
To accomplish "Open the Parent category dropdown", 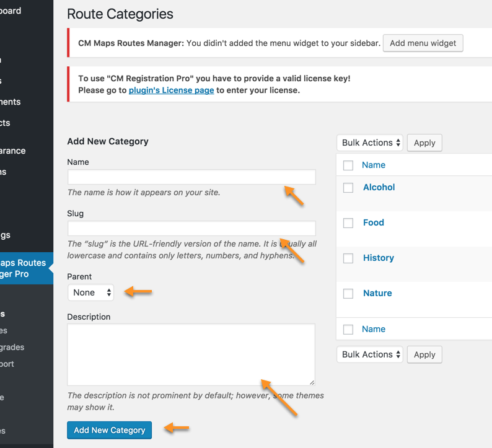I will click(91, 292).
